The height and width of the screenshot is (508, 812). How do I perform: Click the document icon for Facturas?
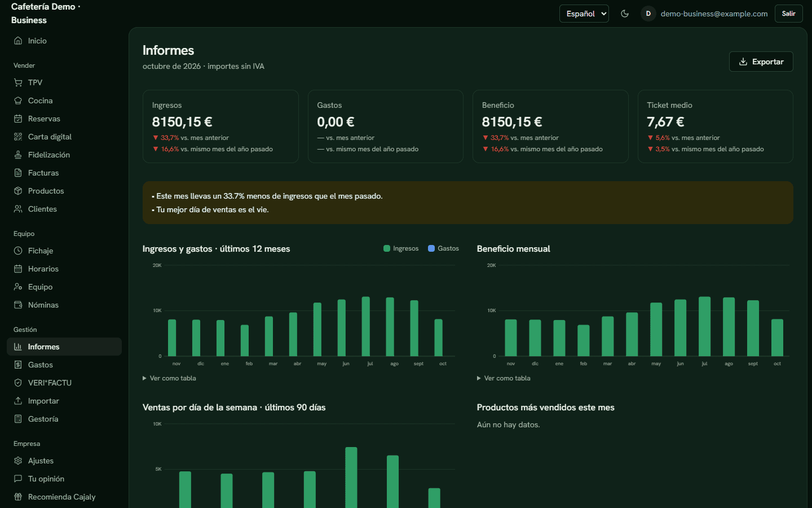pyautogui.click(x=18, y=173)
